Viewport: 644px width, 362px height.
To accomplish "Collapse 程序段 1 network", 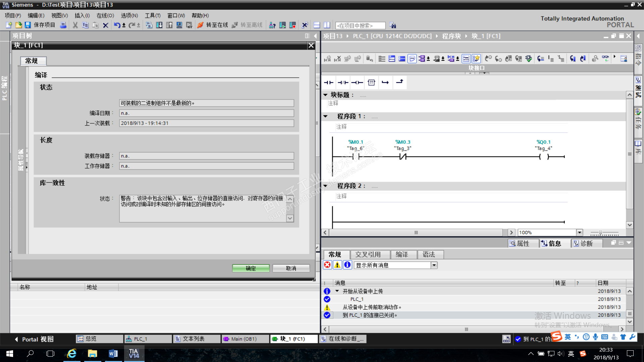I will pyautogui.click(x=325, y=116).
